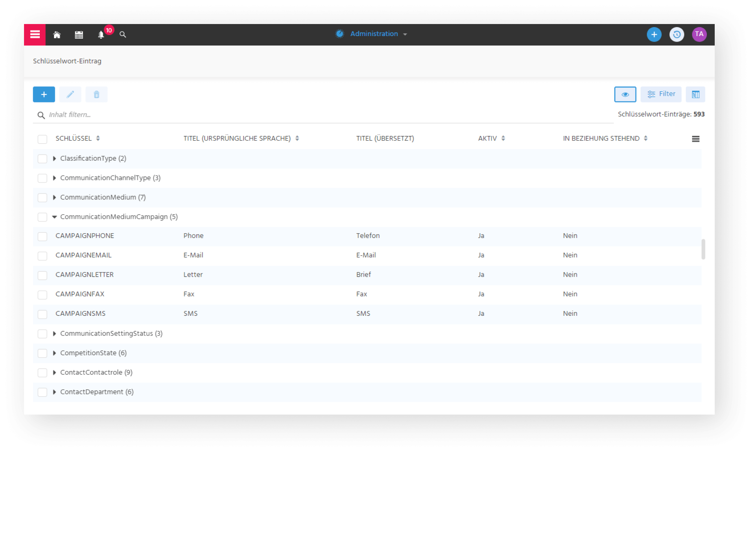756x546 pixels.
Task: Check the CAMPAIGNLETTER row checkbox
Action: point(42,275)
